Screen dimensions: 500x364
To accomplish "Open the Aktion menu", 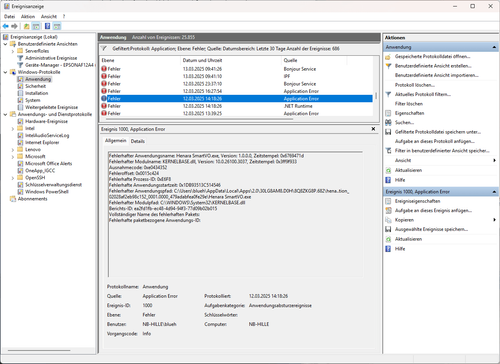I will 28,16.
